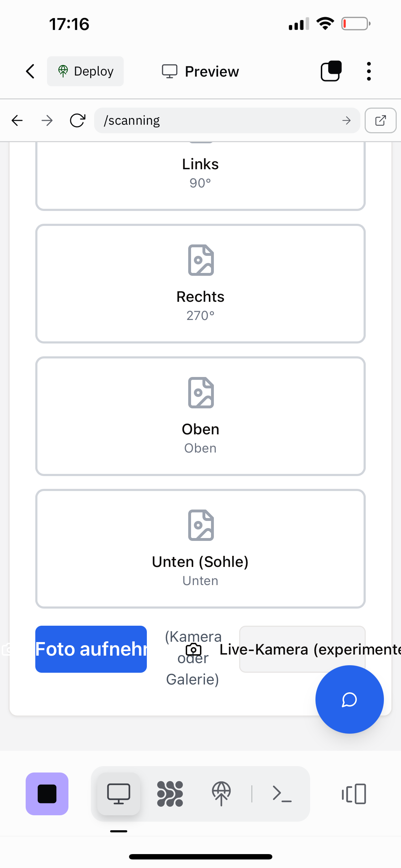Open the preview in a new window
Screen dimensions: 401x868
pyautogui.click(x=380, y=120)
